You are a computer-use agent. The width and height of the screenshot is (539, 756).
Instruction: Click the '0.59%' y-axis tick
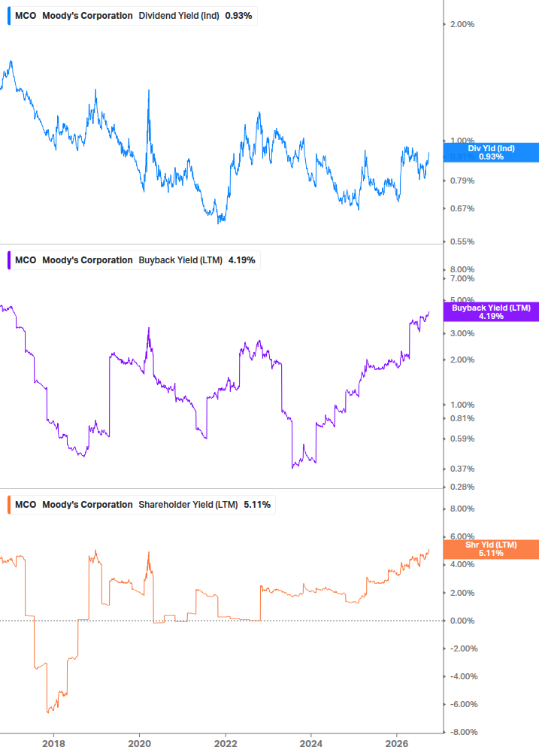(462, 439)
